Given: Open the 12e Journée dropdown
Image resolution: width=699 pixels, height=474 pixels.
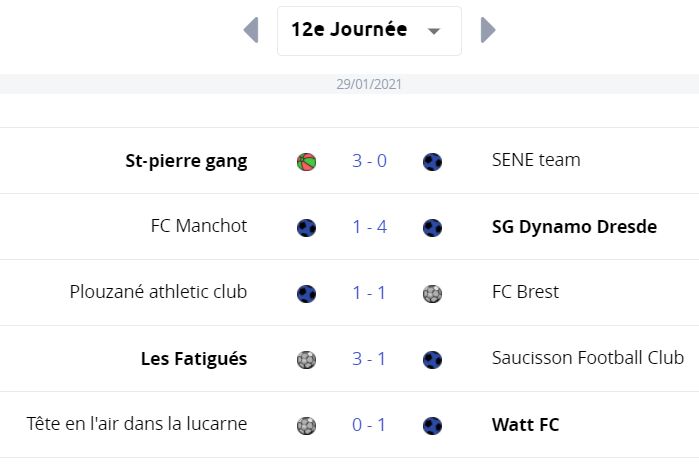Looking at the screenshot, I should (369, 31).
